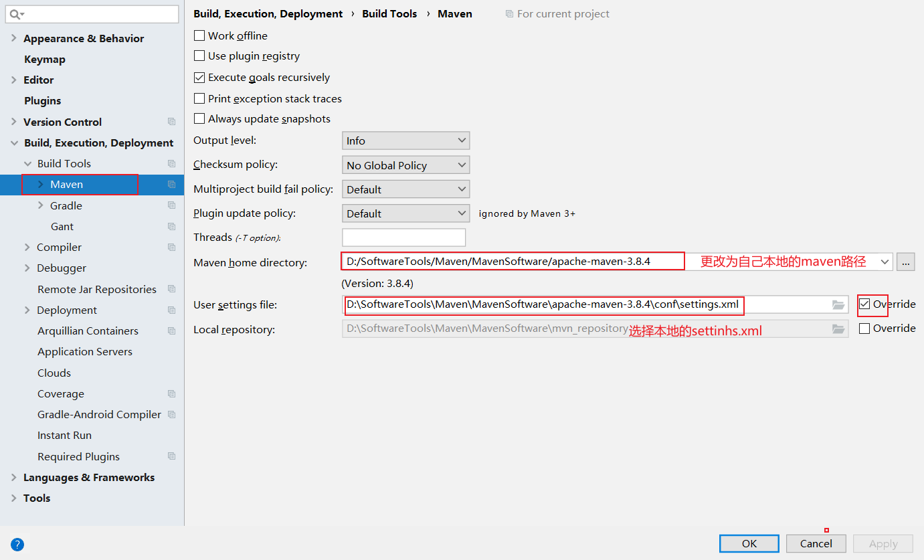Click the Local repository path field
The height and width of the screenshot is (560, 924).
tap(595, 329)
